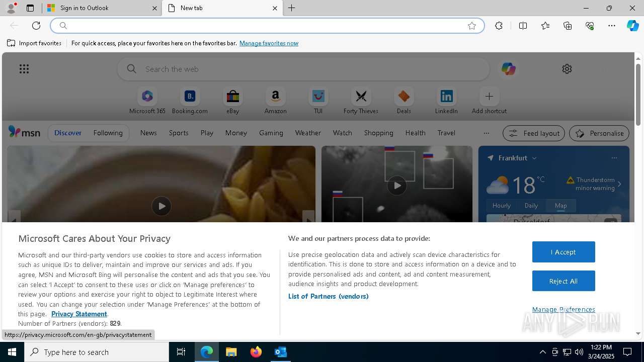
Task: Open the tab actions menu icon
Action: coord(30,8)
